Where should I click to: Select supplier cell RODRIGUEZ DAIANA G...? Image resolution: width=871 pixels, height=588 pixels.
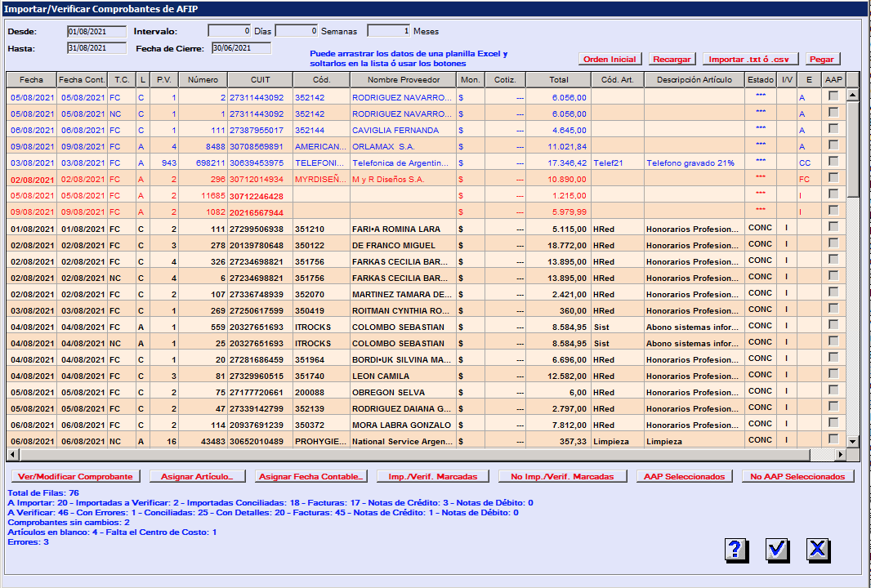pyautogui.click(x=404, y=408)
